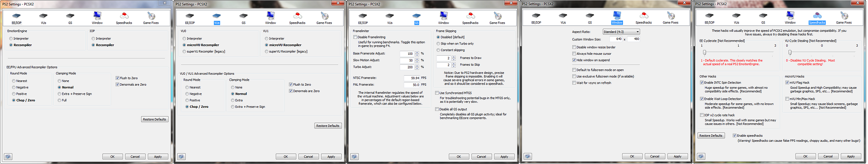
Task: Select Full clamping mode in EE/FPU options
Action: (62, 100)
